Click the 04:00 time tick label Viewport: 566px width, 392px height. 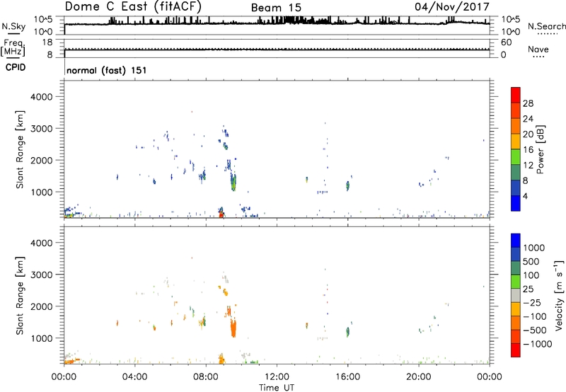[x=134, y=377]
